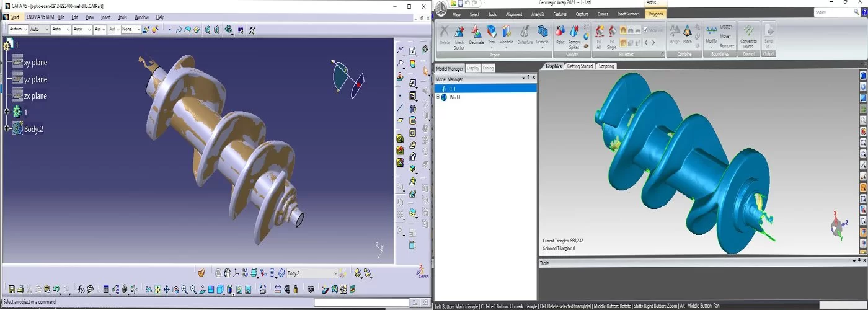Toggle the Show Fill checkbox

pos(645,30)
